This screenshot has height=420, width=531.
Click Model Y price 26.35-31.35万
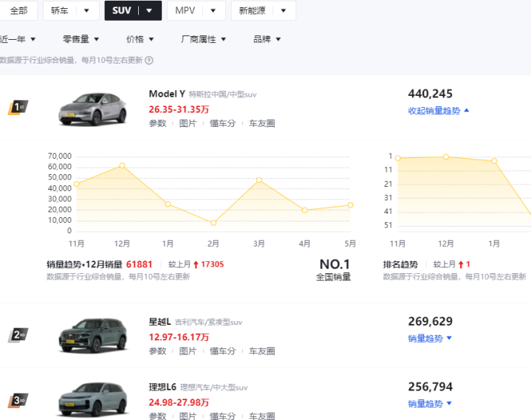pyautogui.click(x=179, y=110)
